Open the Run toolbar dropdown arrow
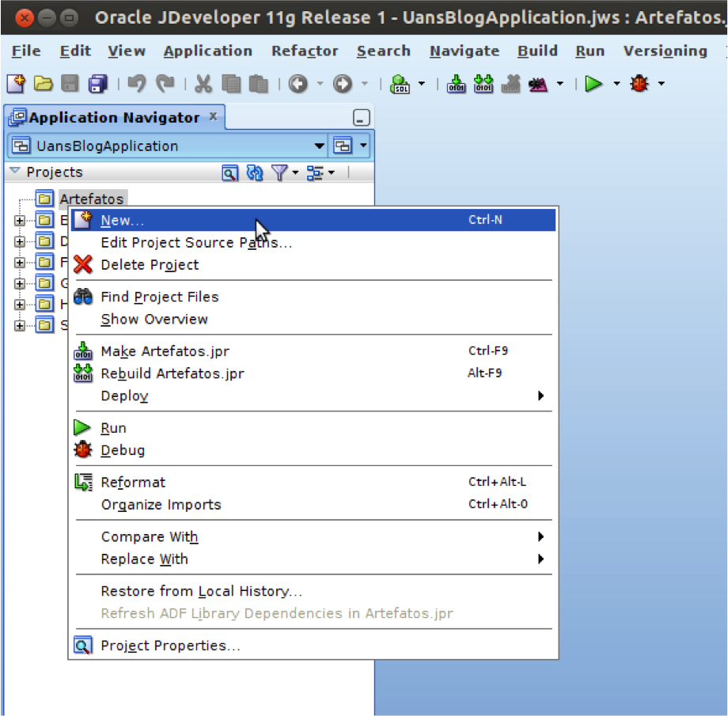The image size is (728, 716). click(616, 84)
